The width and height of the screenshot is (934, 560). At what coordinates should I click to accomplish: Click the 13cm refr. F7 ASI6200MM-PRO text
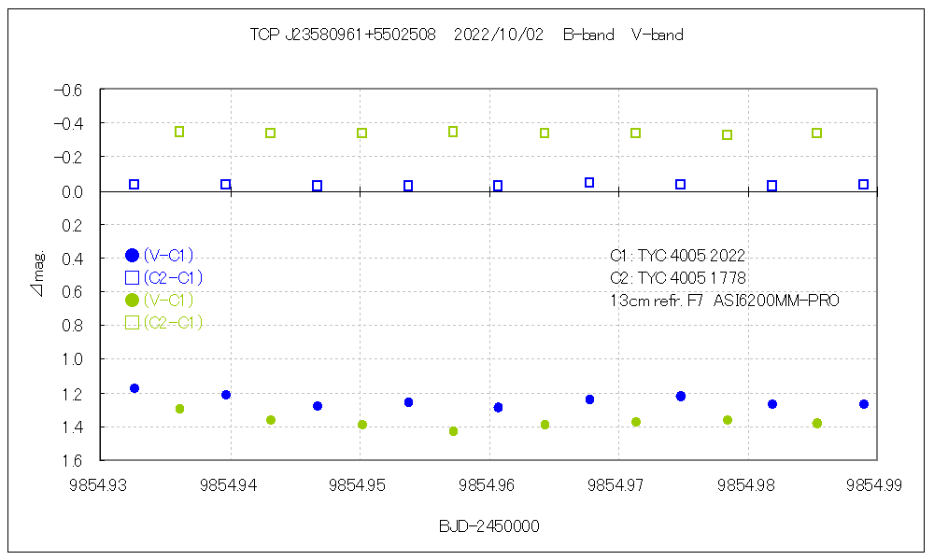(x=724, y=300)
